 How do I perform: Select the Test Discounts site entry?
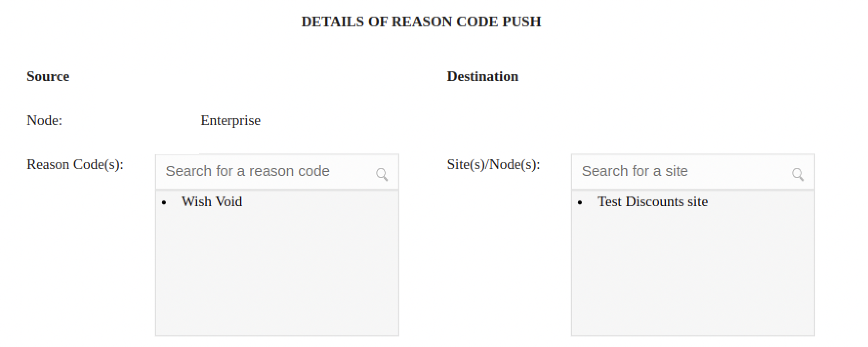pos(652,202)
